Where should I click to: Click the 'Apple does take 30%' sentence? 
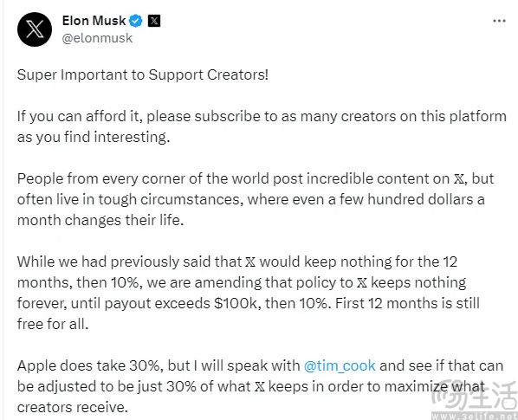(x=261, y=386)
